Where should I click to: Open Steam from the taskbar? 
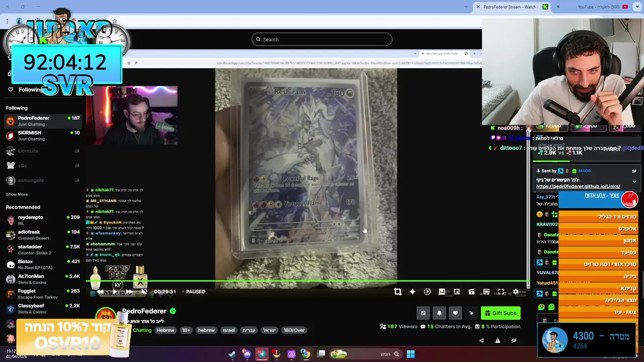point(232,354)
